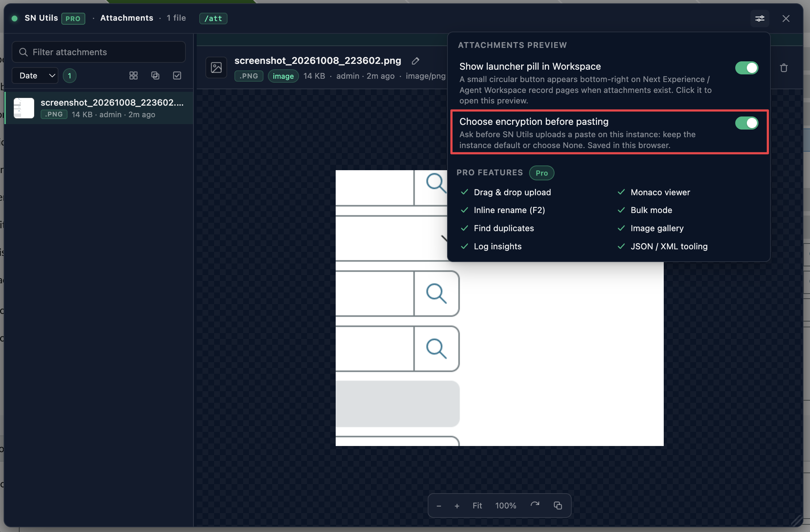Click the green status dot beside SN Utils
Viewport: 810px width, 532px height.
(x=15, y=19)
